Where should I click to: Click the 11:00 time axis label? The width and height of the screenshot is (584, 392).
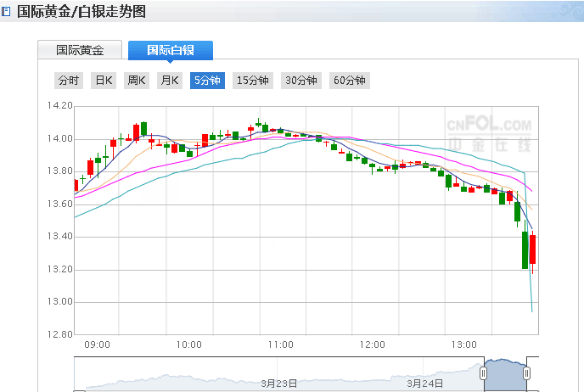(x=280, y=344)
